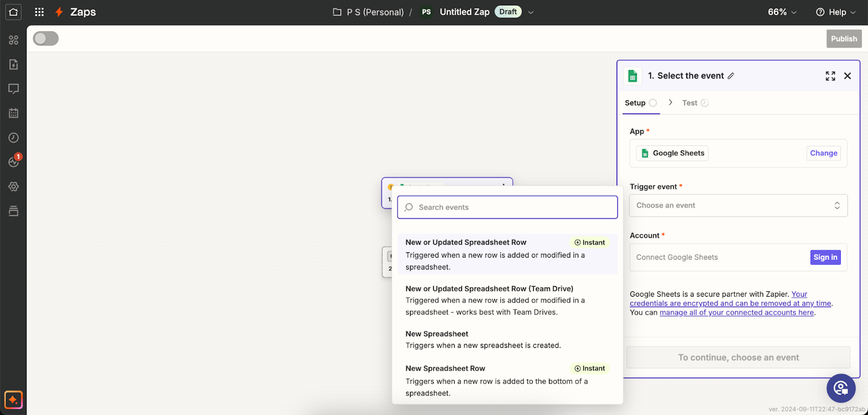This screenshot has width=868, height=415.
Task: Open the comments sidebar icon
Action: click(x=14, y=88)
